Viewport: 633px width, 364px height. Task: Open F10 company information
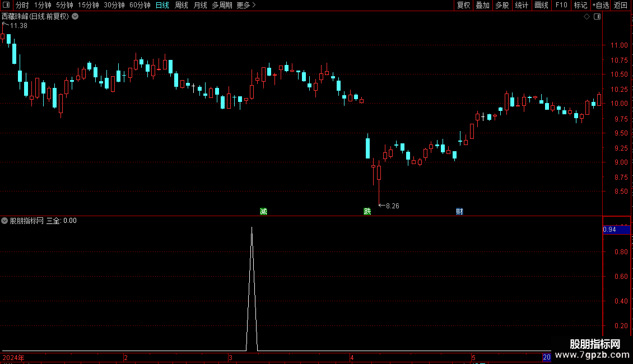coord(561,5)
